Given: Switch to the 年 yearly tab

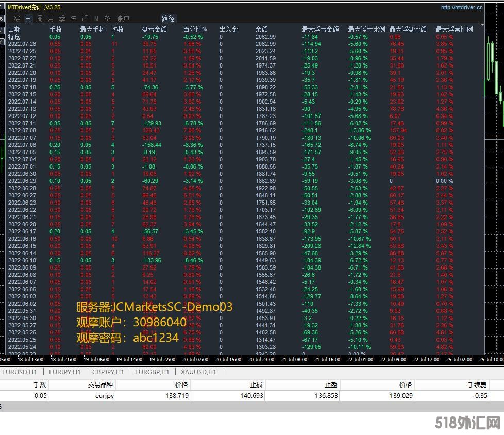Looking at the screenshot, I should (73, 19).
